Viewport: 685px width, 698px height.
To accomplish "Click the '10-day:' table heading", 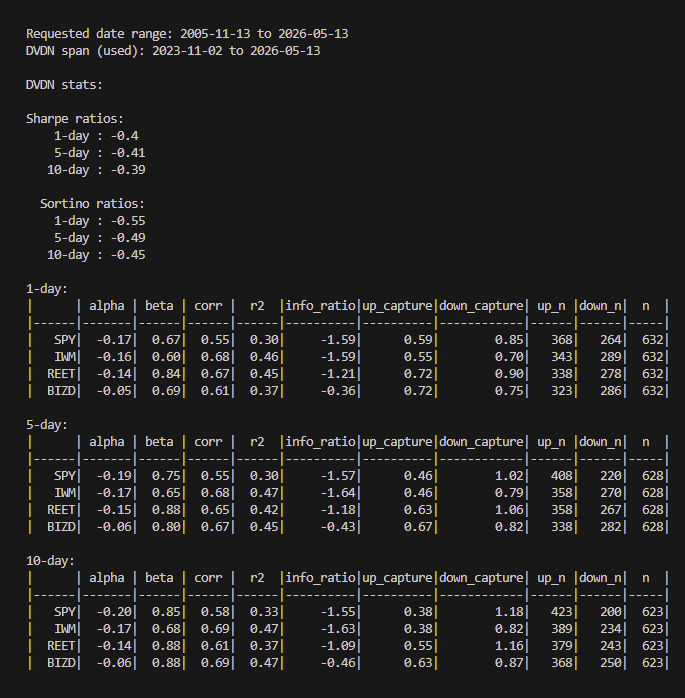I will coord(50,561).
